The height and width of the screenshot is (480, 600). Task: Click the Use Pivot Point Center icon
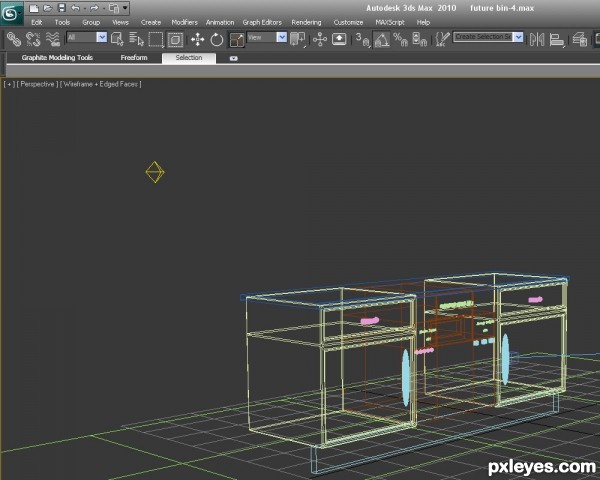click(298, 39)
